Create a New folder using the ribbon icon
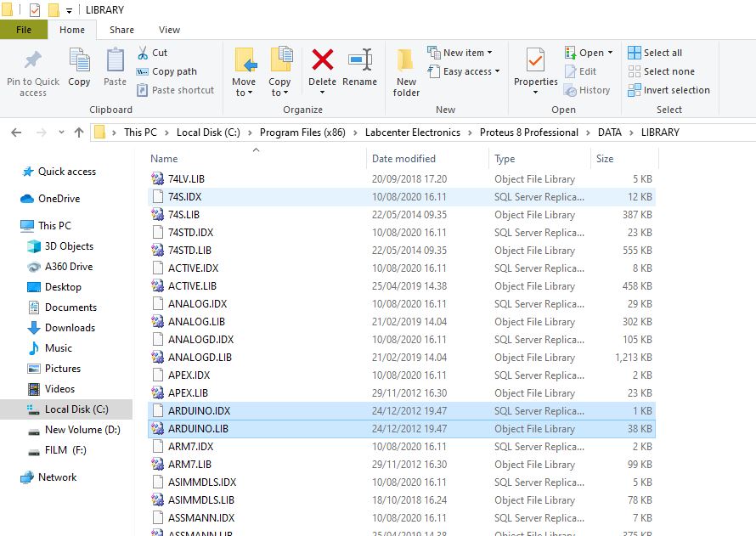 click(405, 71)
